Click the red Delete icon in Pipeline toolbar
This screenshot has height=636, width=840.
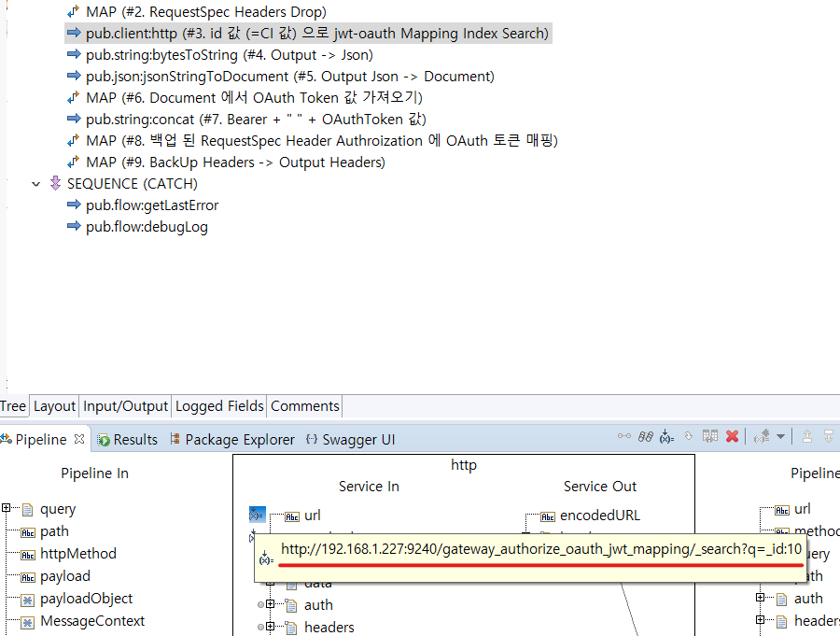(x=733, y=437)
